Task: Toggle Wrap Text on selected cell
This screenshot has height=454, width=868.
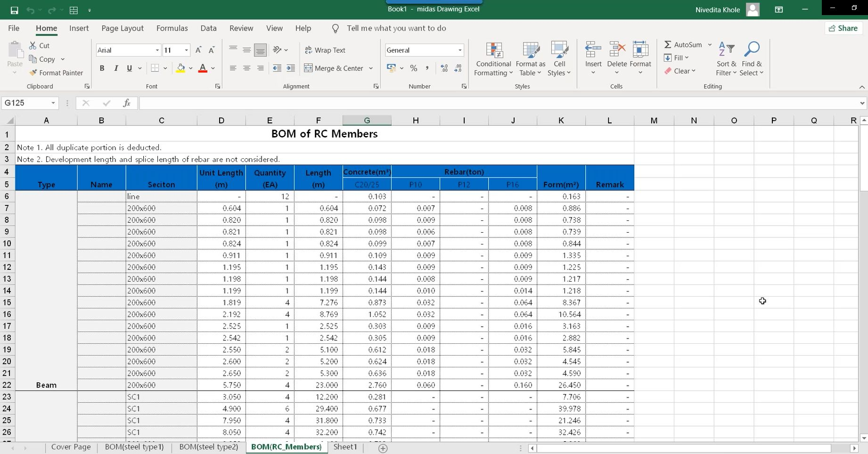Action: pos(325,50)
